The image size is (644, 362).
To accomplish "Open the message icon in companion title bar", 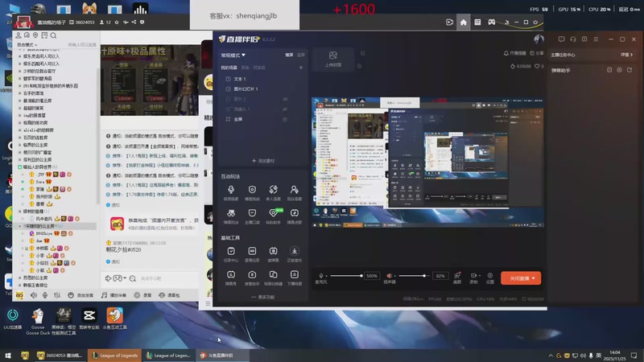I will (561, 39).
